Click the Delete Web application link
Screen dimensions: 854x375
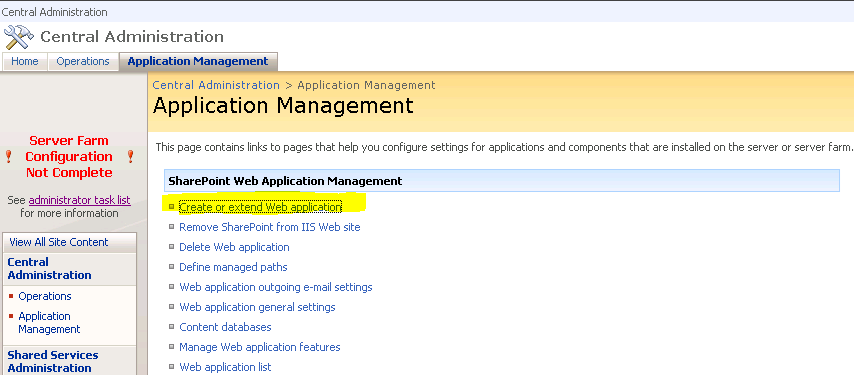point(234,247)
